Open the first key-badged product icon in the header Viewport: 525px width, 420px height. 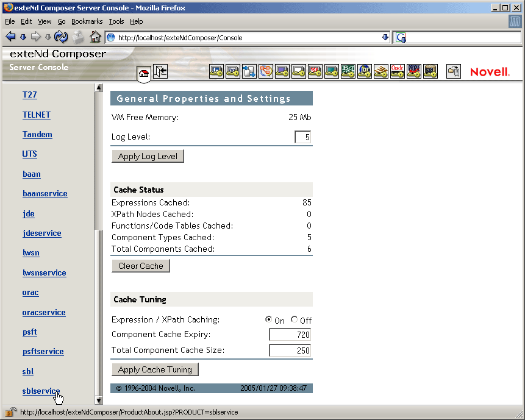(216, 71)
